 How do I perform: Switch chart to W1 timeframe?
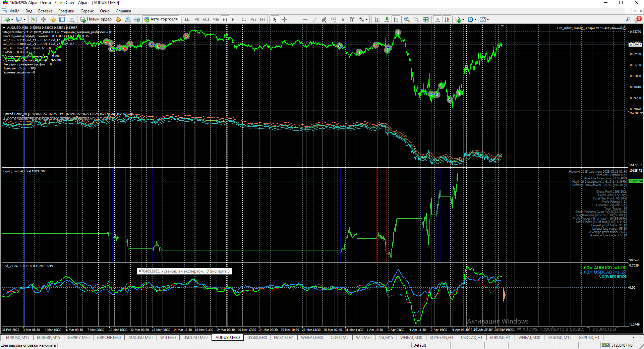[253, 19]
